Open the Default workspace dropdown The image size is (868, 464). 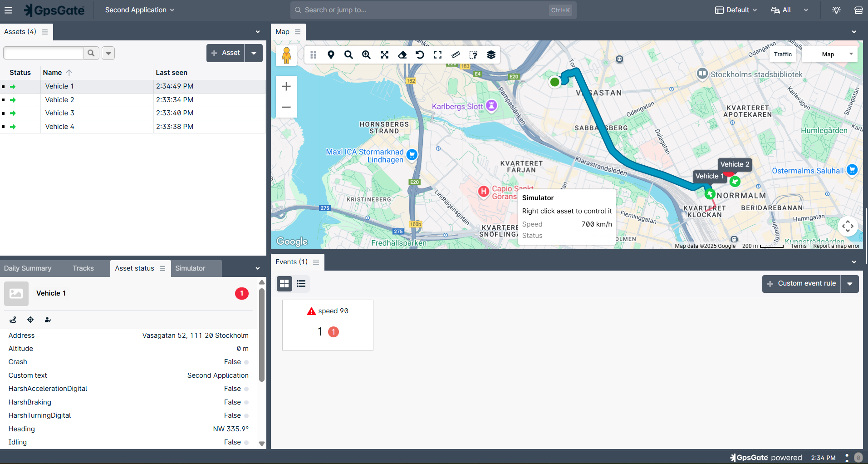736,10
